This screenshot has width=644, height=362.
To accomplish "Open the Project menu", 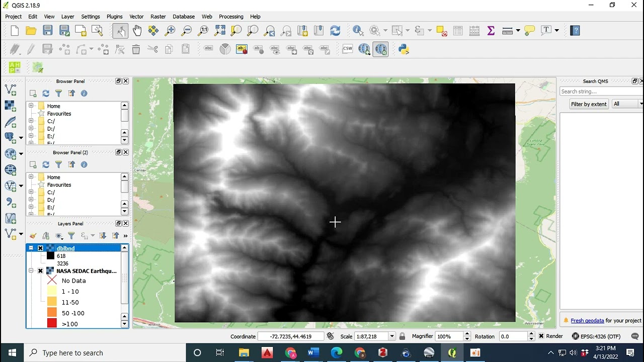I will (14, 17).
